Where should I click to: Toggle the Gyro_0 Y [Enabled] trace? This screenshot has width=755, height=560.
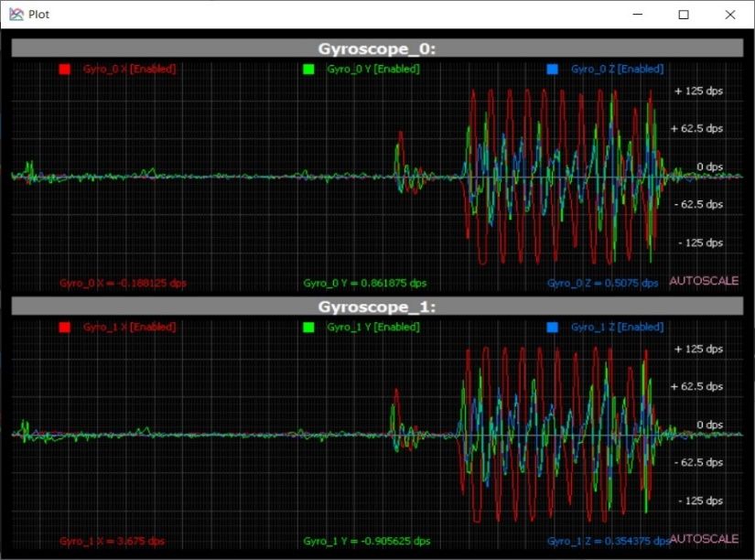[373, 69]
